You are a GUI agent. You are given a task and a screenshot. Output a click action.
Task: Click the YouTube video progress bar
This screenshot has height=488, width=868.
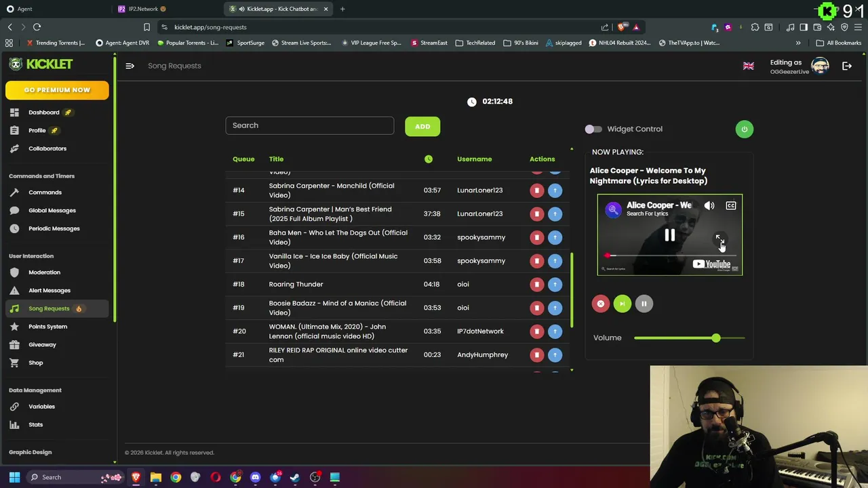pos(670,256)
